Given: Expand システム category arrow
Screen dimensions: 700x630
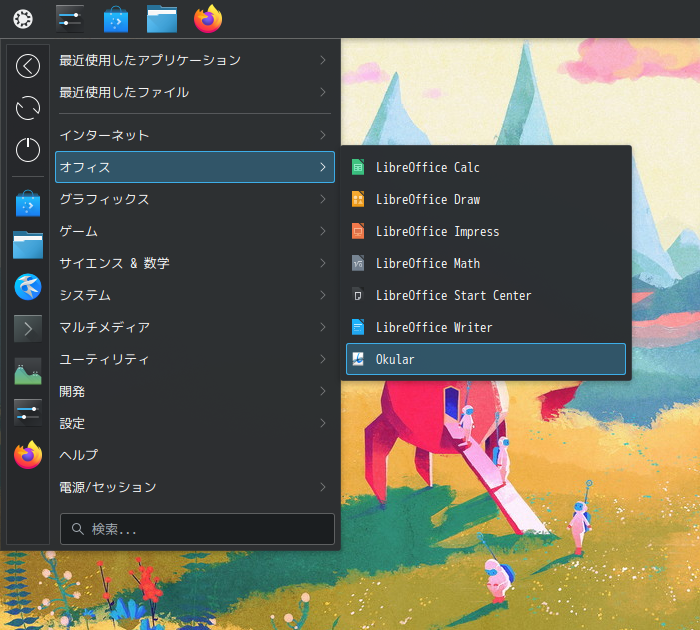Looking at the screenshot, I should coord(323,295).
